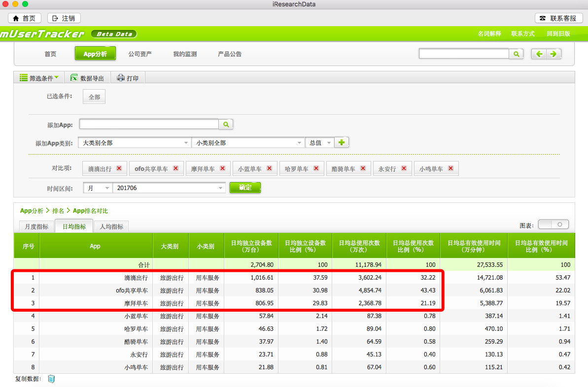588x387 pixels.
Task: Sort by 日均独立设备数（万台） column header
Action: point(251,246)
